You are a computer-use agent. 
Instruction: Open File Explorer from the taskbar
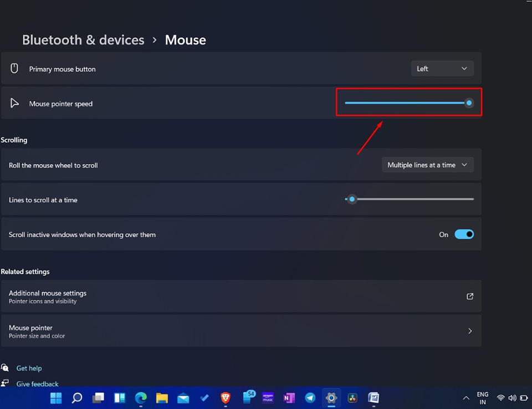(x=162, y=397)
